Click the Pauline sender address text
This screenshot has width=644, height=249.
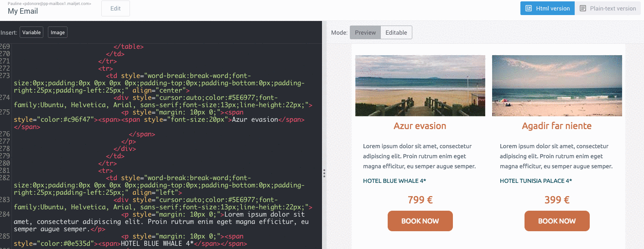(49, 4)
